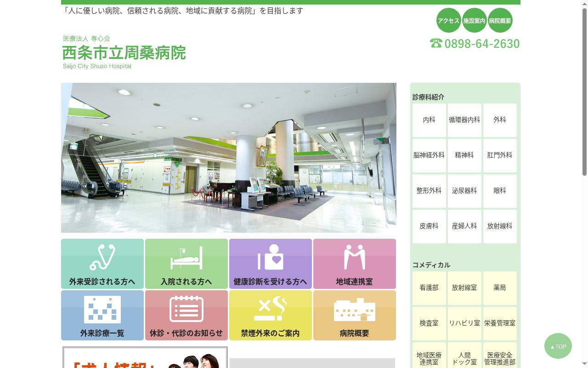
Task: Click the 診療科紹介 section heading
Action: point(429,97)
